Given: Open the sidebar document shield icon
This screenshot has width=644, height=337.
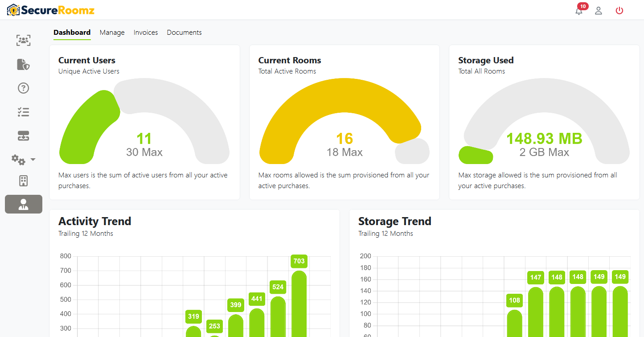Looking at the screenshot, I should 23,64.
